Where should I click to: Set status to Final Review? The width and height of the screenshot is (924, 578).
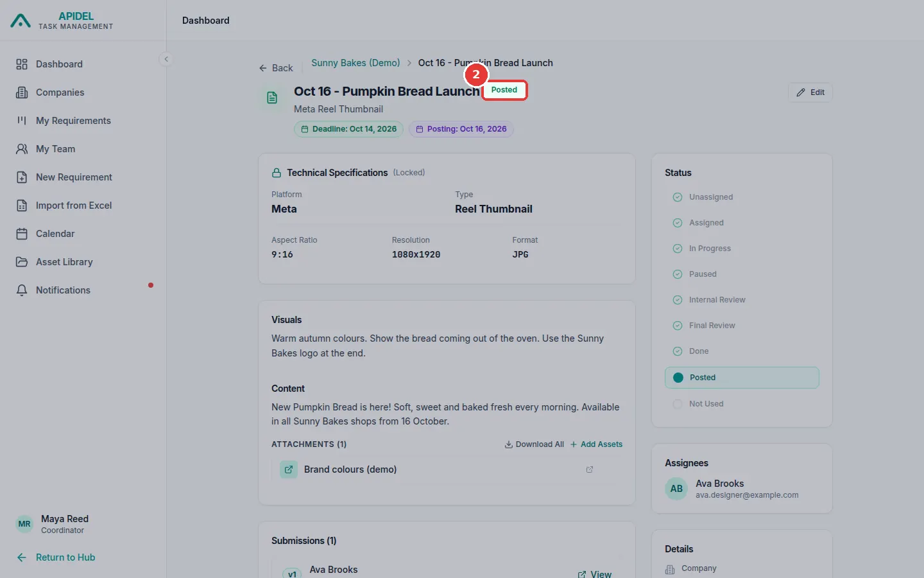[x=742, y=326]
